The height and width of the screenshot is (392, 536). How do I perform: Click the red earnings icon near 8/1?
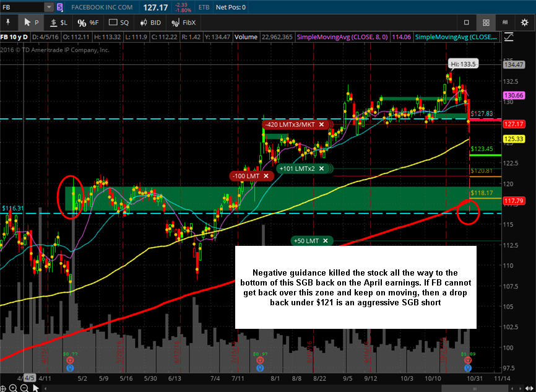click(260, 360)
